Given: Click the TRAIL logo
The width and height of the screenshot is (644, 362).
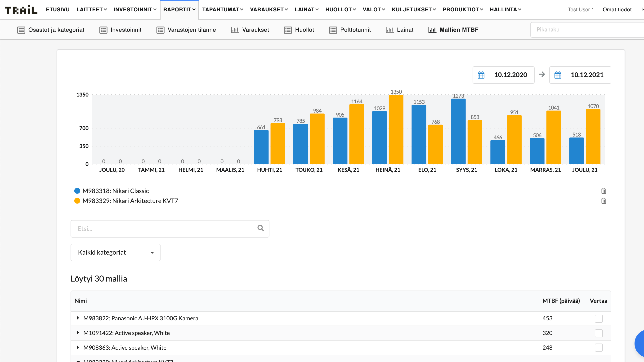Looking at the screenshot, I should (21, 10).
